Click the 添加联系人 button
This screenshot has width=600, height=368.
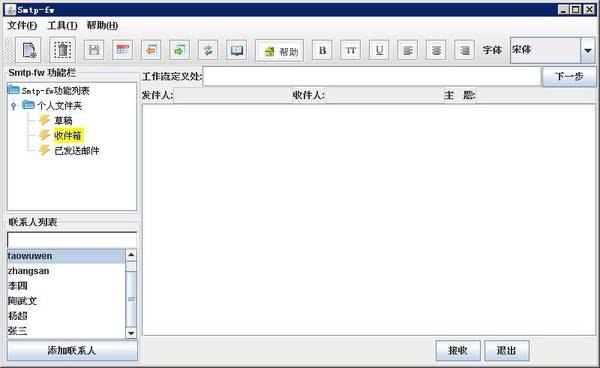72,350
